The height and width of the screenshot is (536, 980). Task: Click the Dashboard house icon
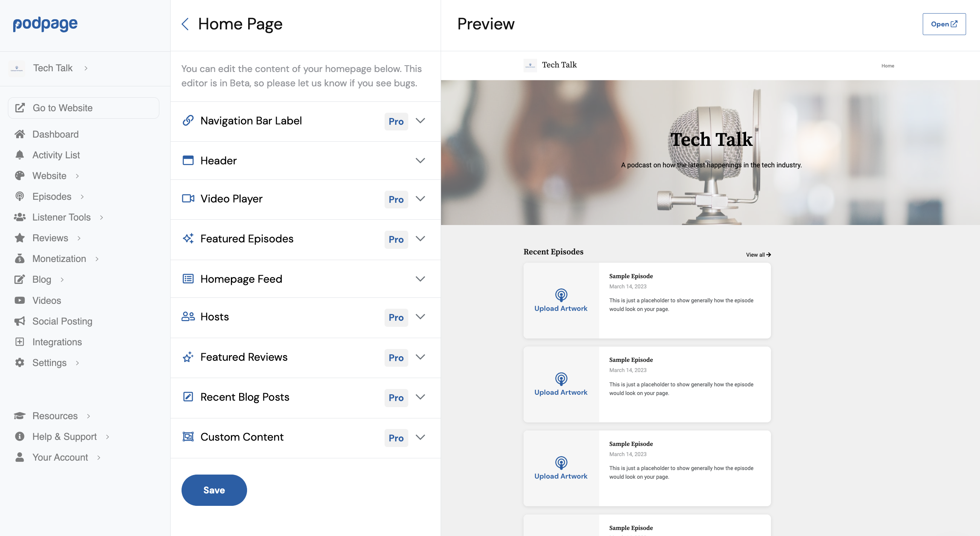click(20, 135)
